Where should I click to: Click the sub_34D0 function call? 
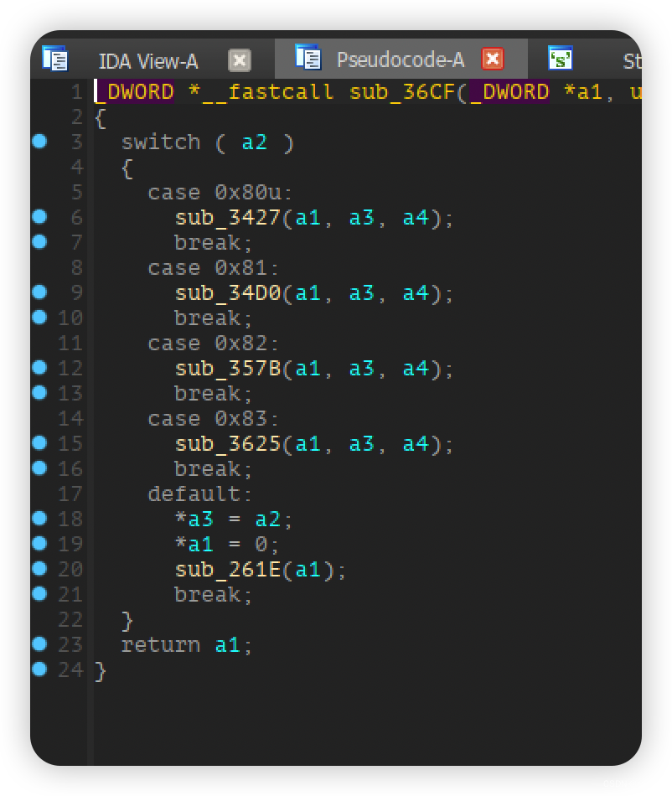click(x=227, y=293)
